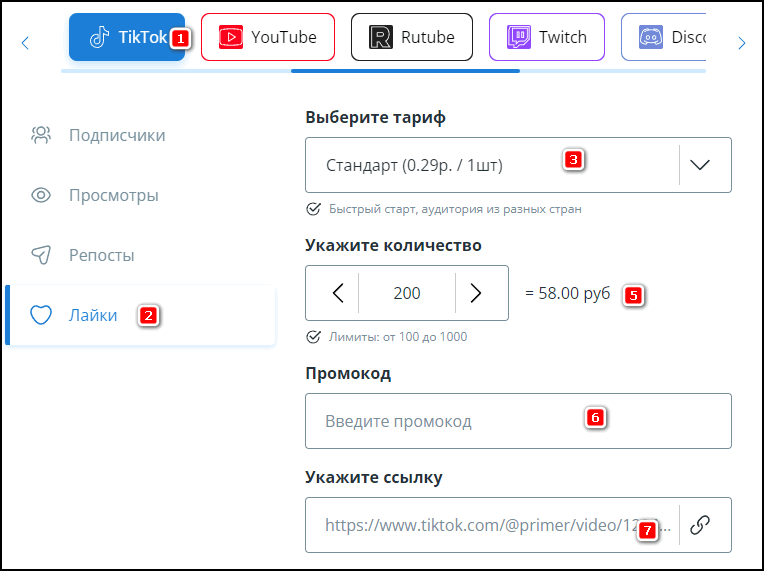
Task: Click the paper plane reposts icon
Action: pyautogui.click(x=41, y=255)
